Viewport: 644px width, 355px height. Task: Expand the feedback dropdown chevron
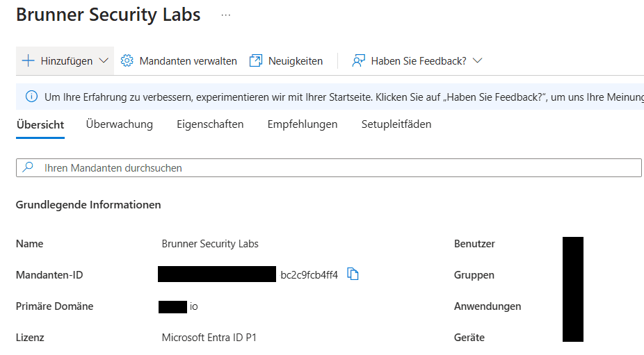tap(477, 60)
